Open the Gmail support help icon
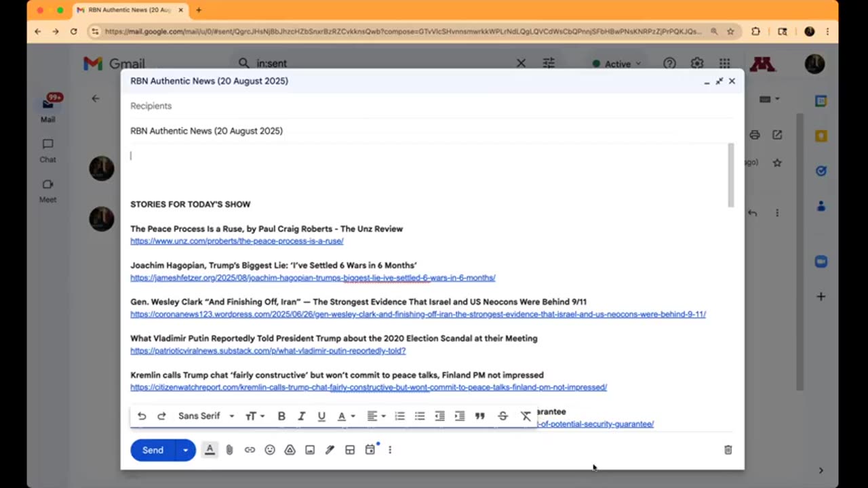 tap(669, 63)
